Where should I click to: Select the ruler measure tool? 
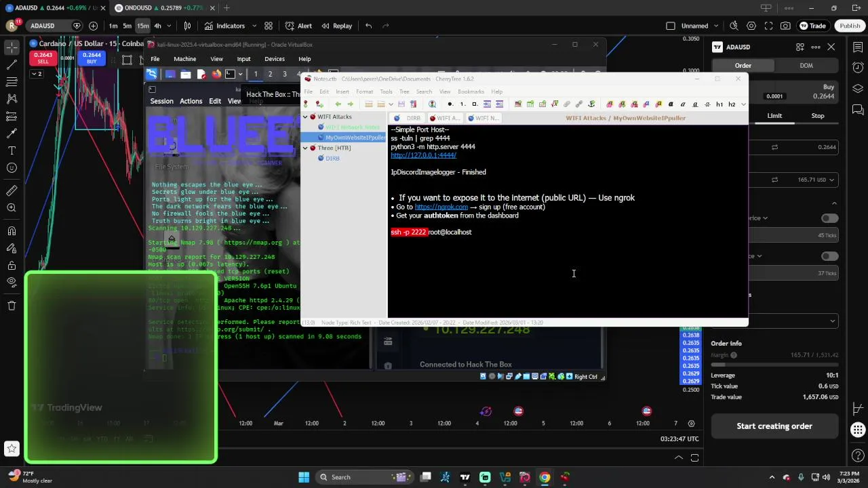point(12,191)
